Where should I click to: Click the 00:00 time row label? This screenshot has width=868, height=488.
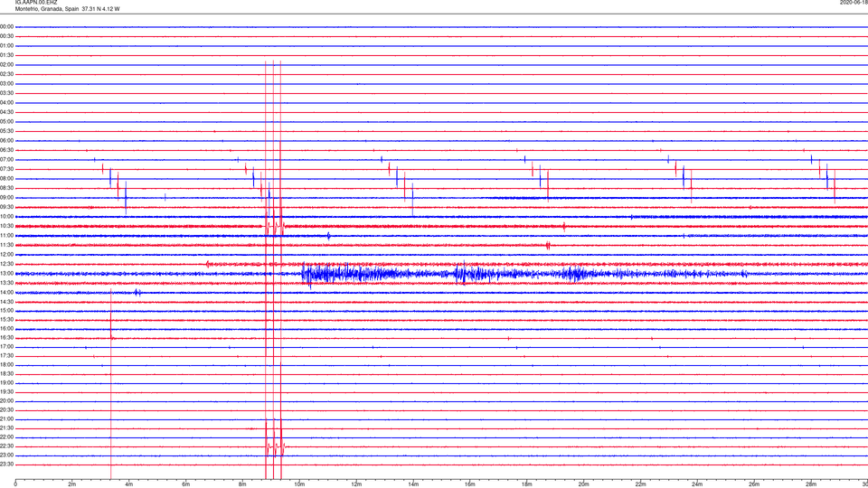tap(7, 26)
